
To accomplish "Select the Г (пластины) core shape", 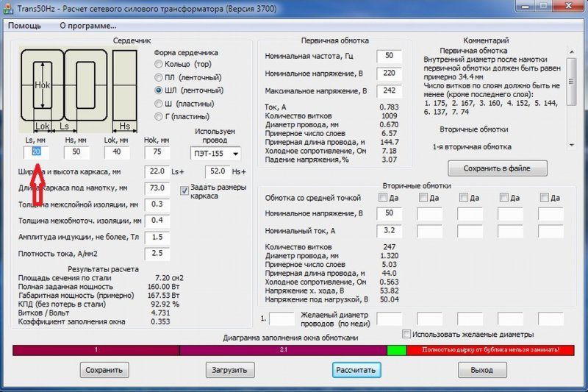I will [159, 117].
